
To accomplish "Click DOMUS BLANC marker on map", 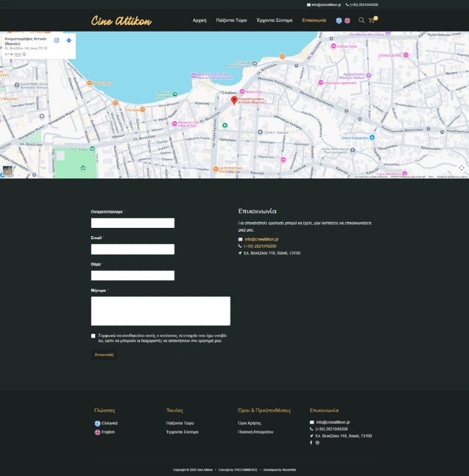I will coord(406,55).
